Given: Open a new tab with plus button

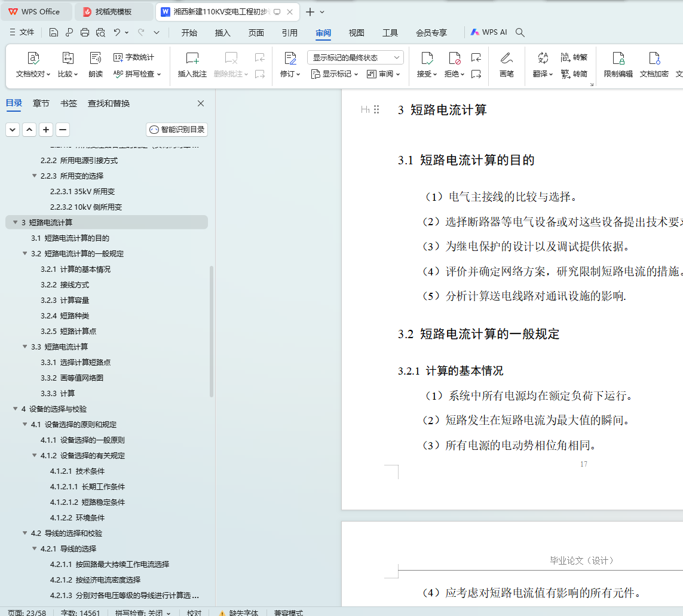Looking at the screenshot, I should click(x=310, y=12).
